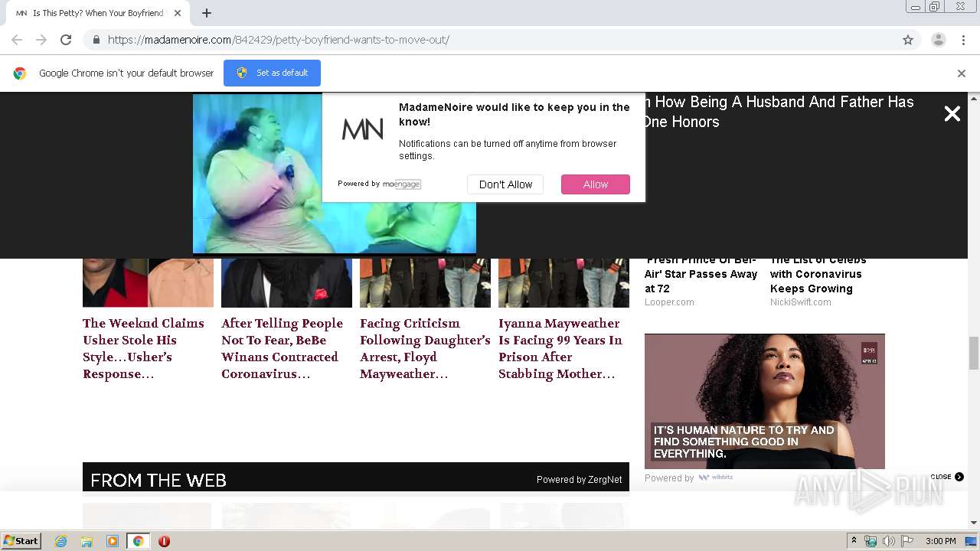Allow MadameNoire notifications

point(596,184)
